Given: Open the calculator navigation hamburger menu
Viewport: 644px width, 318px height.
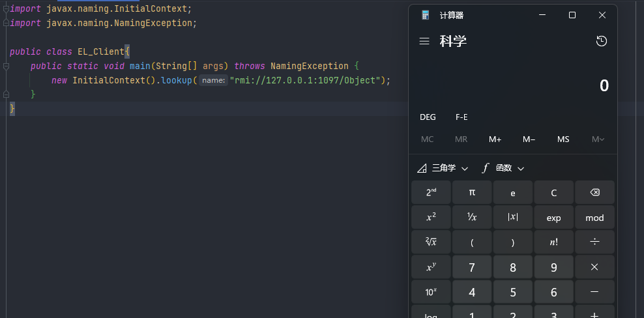Looking at the screenshot, I should click(424, 41).
